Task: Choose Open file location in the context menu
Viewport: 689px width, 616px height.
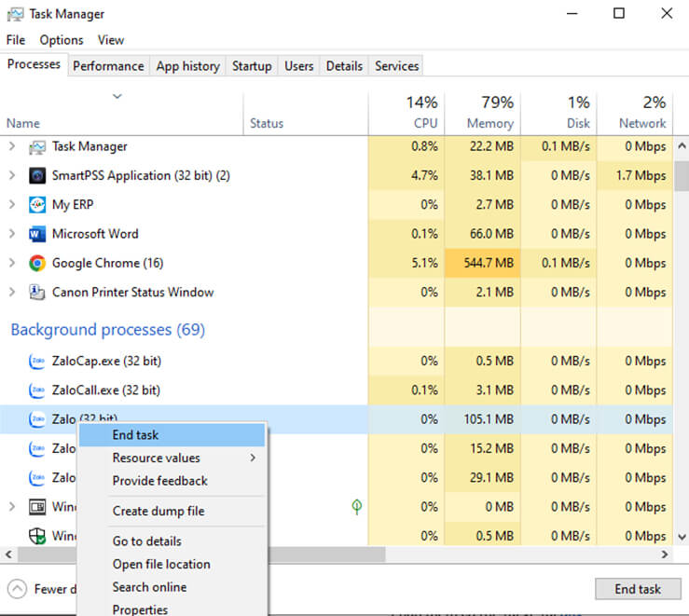Action: pyautogui.click(x=172, y=564)
